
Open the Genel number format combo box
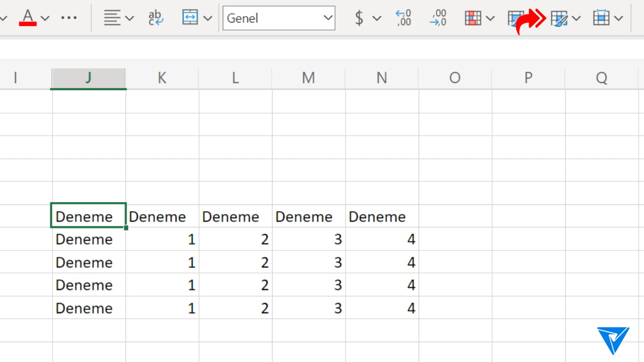[279, 18]
